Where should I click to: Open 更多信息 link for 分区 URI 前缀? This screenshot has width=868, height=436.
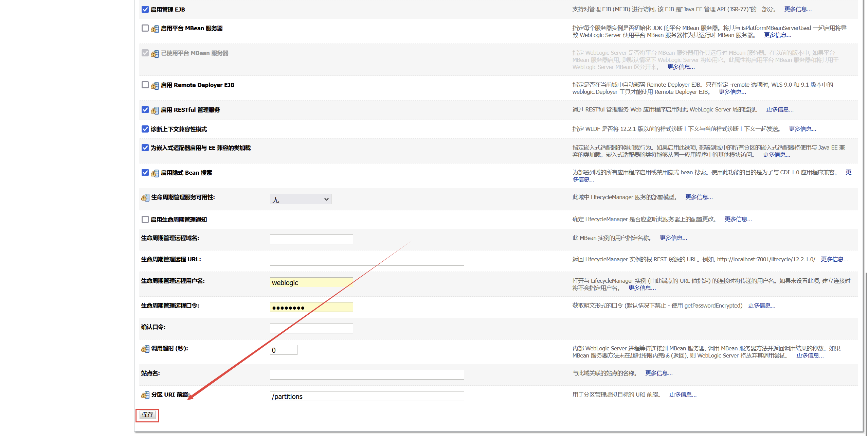click(683, 395)
